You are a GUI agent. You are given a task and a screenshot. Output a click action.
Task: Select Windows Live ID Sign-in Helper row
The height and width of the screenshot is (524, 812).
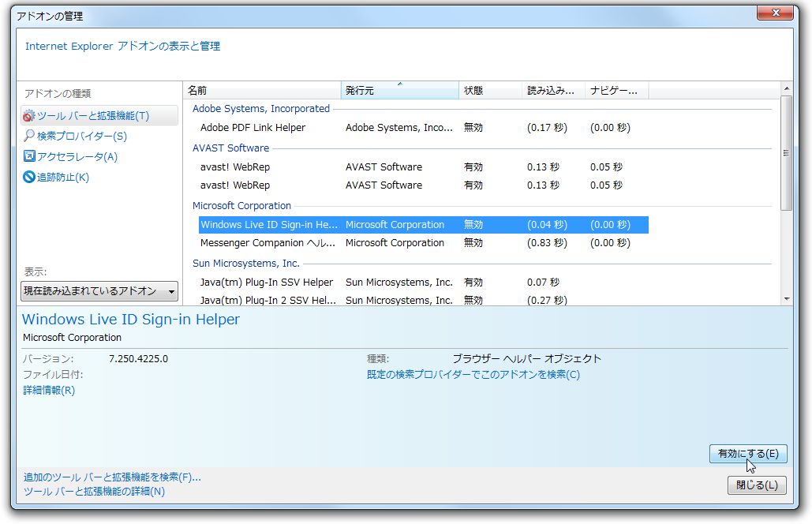(424, 225)
